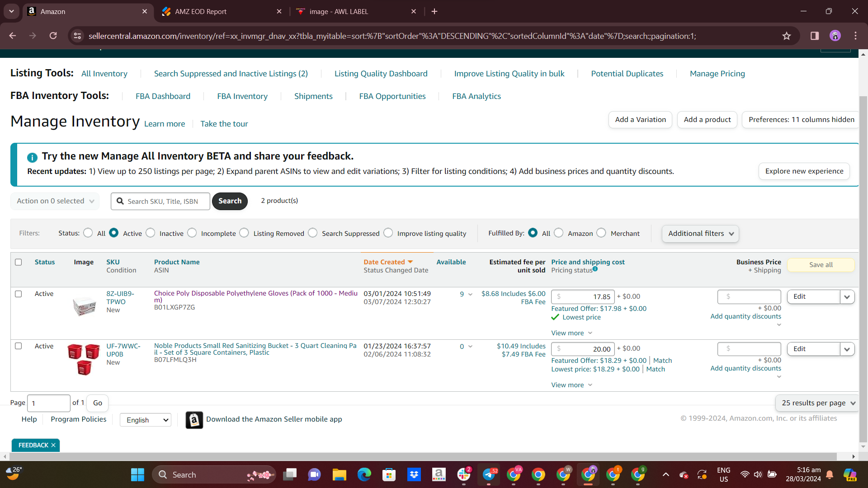Click the info icon beside Pricing status
This screenshot has height=488, width=868.
(595, 269)
